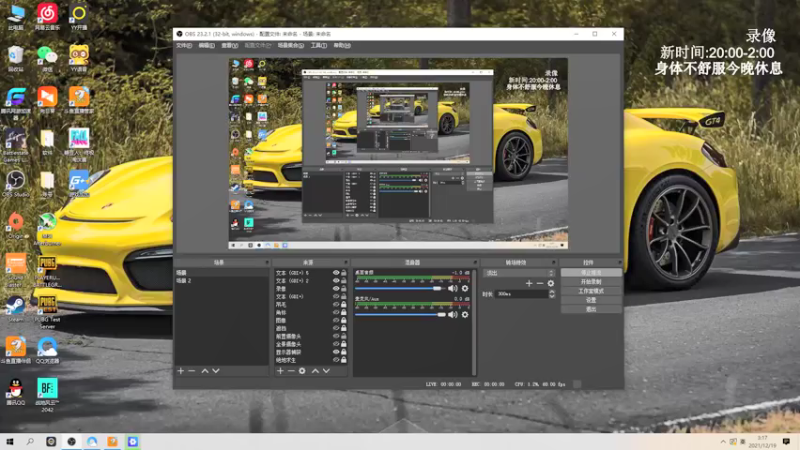The height and width of the screenshot is (450, 800).
Task: Open the 淡出 transition type dropdown
Action: (x=519, y=273)
